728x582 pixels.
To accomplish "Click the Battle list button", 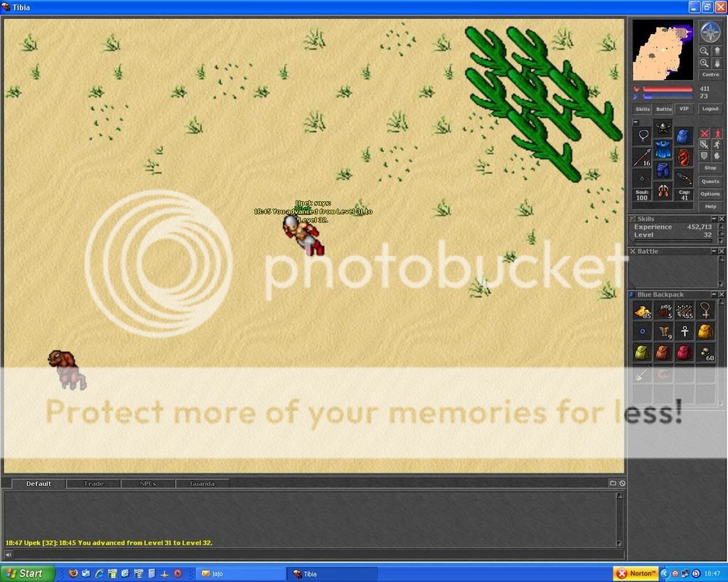I will [x=663, y=109].
